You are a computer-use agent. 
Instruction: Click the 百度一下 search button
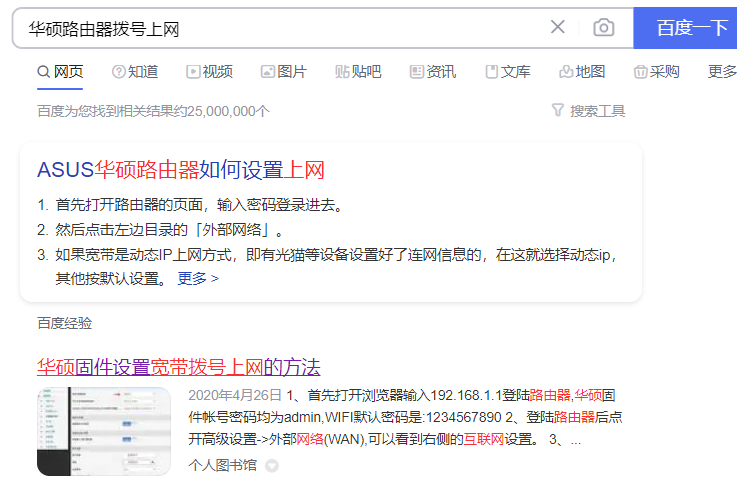point(685,28)
